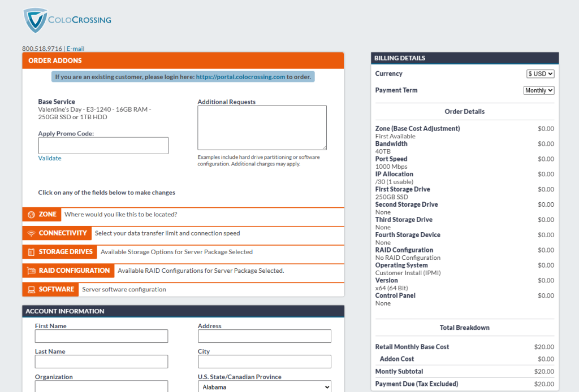Expand the SOFTWARE configuration section

pos(57,289)
